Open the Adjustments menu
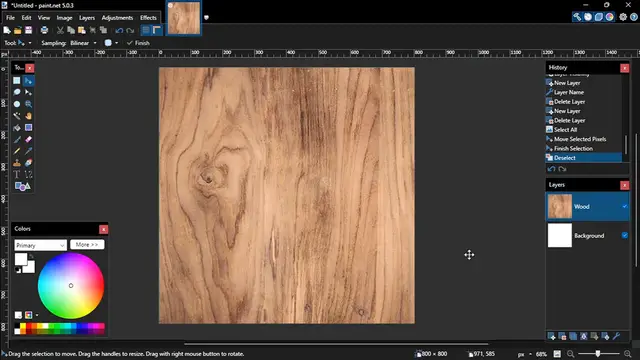Viewport: 640px width, 360px height. [x=117, y=18]
